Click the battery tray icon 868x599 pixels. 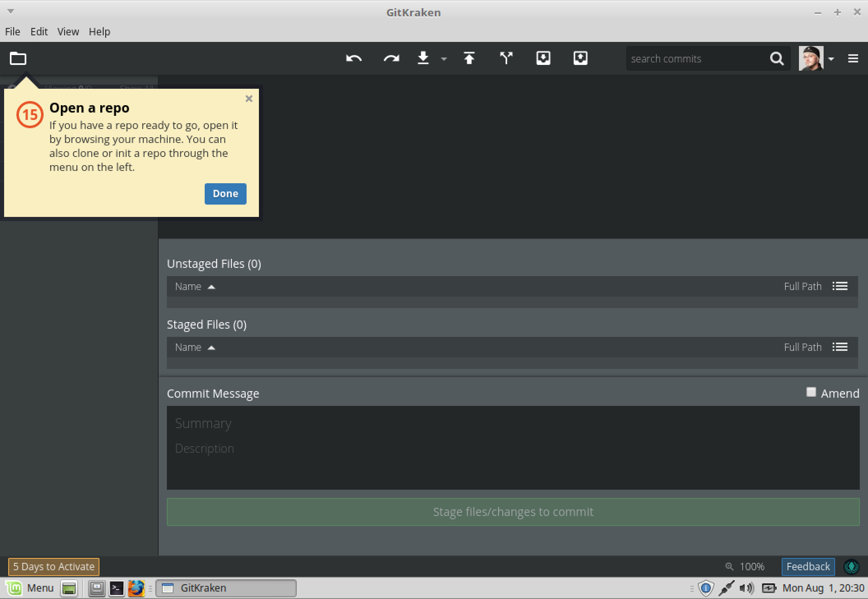[769, 588]
